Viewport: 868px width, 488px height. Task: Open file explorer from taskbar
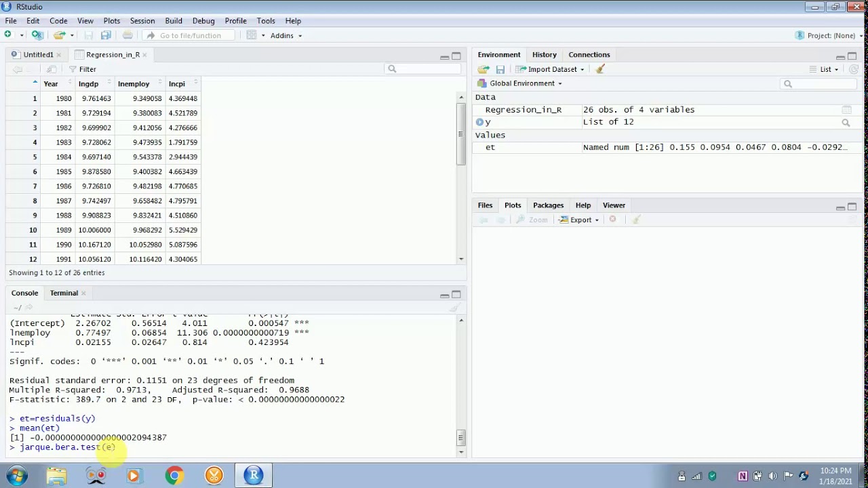56,476
